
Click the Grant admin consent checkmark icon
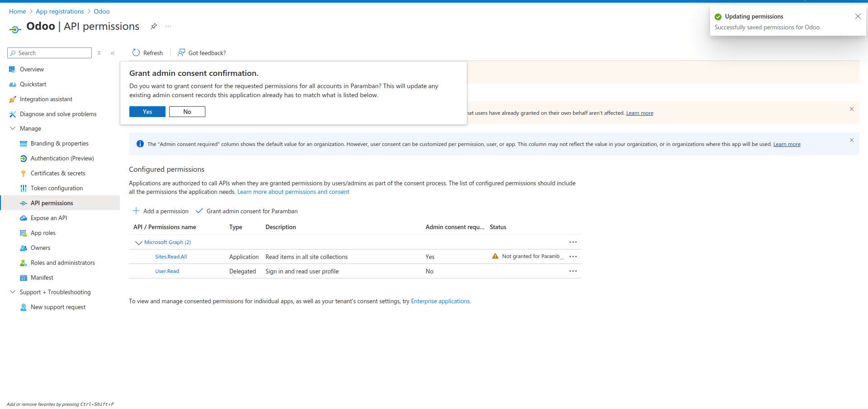click(199, 211)
